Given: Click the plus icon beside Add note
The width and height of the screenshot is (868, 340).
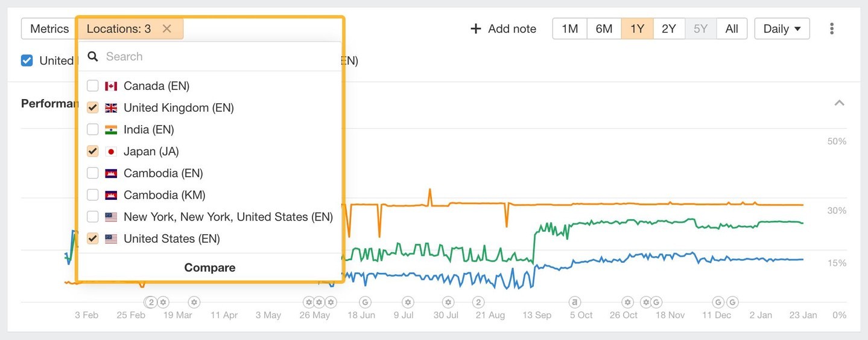Looking at the screenshot, I should coord(476,28).
